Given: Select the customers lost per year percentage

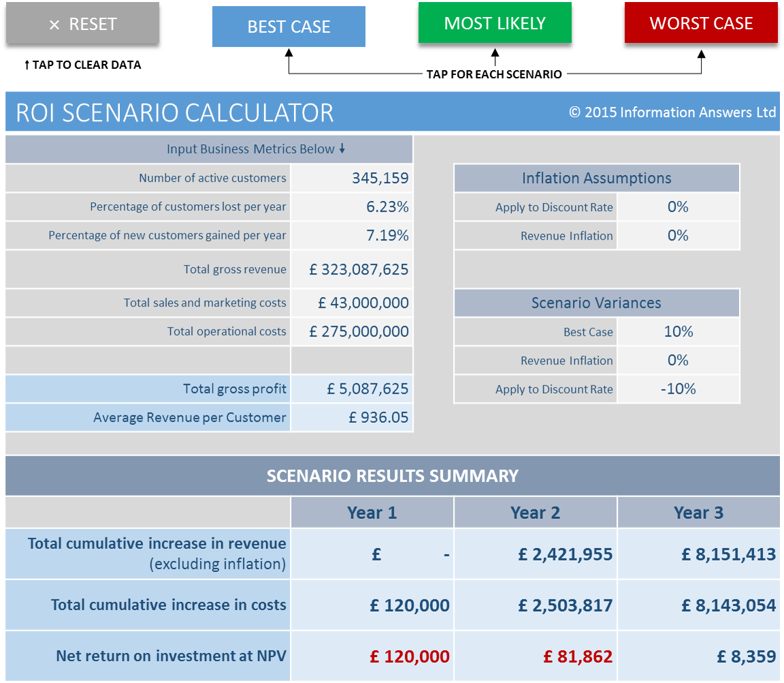Looking at the screenshot, I should click(352, 207).
